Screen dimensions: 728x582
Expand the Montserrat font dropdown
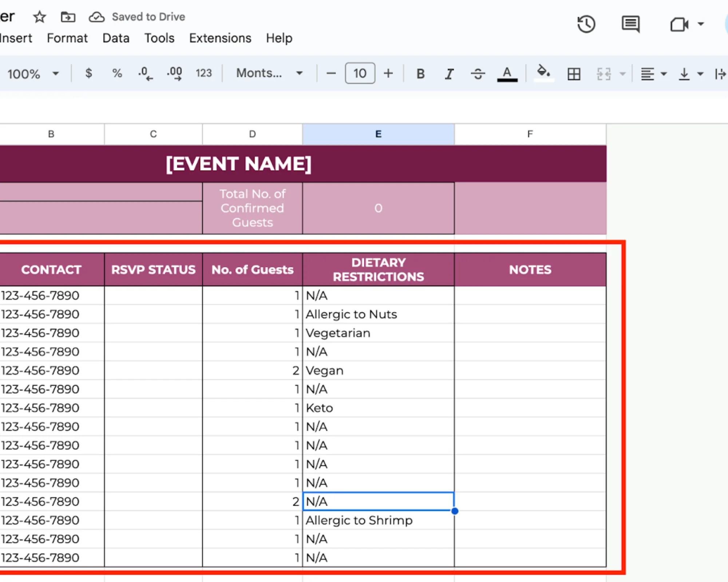pos(269,73)
